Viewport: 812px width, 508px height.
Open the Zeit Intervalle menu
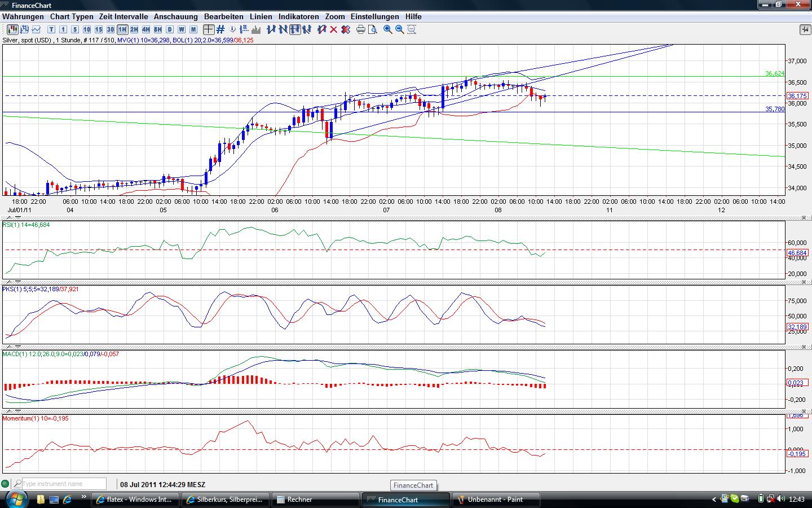123,16
